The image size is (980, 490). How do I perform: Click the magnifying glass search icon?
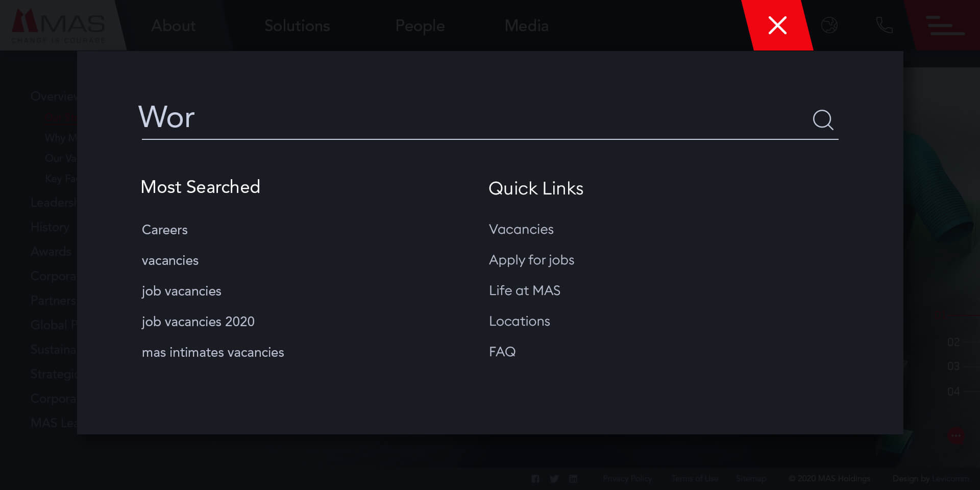point(822,120)
